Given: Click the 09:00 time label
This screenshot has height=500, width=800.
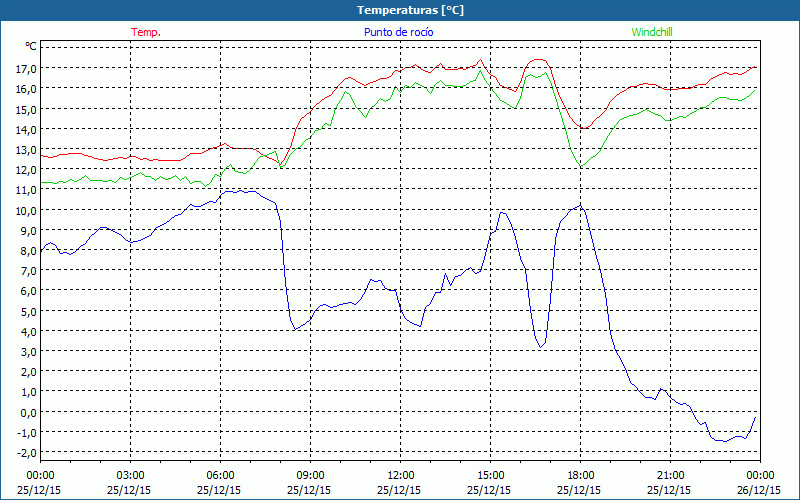Looking at the screenshot, I should [310, 476].
